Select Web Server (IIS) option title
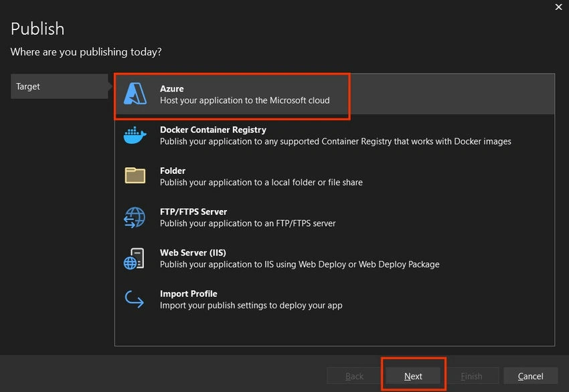The image size is (569, 392). [x=193, y=252]
